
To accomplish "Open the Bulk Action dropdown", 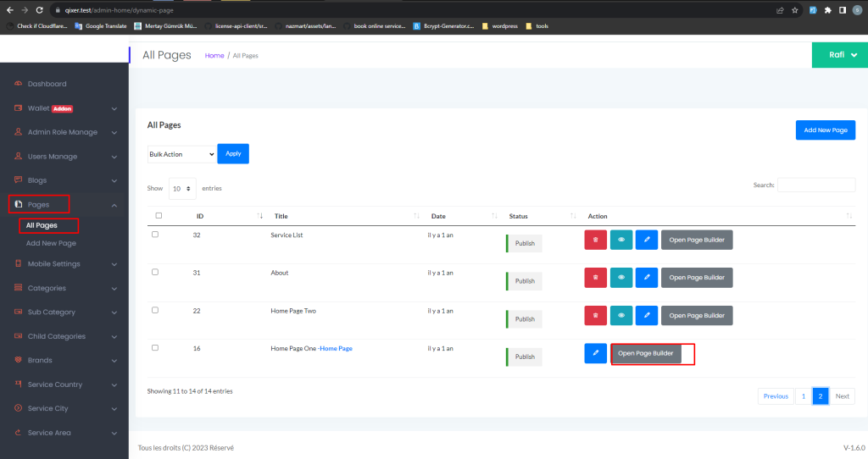I will point(181,154).
